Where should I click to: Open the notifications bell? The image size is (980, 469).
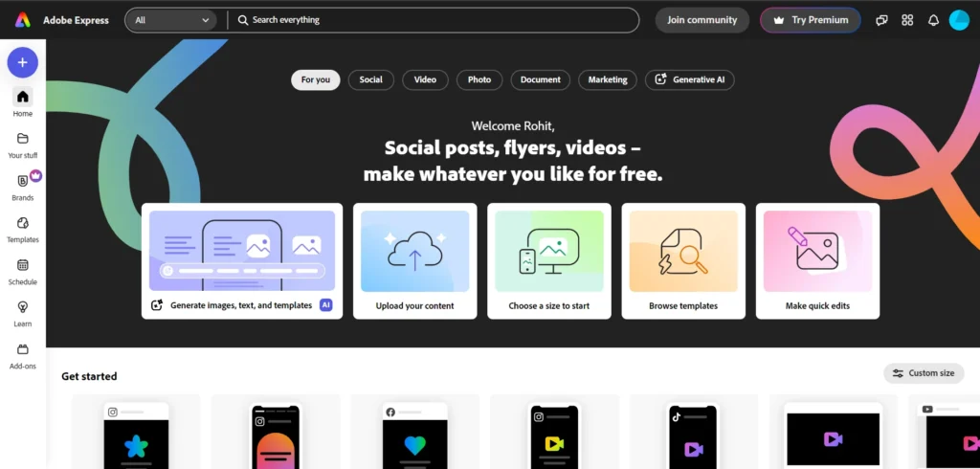[x=933, y=20]
